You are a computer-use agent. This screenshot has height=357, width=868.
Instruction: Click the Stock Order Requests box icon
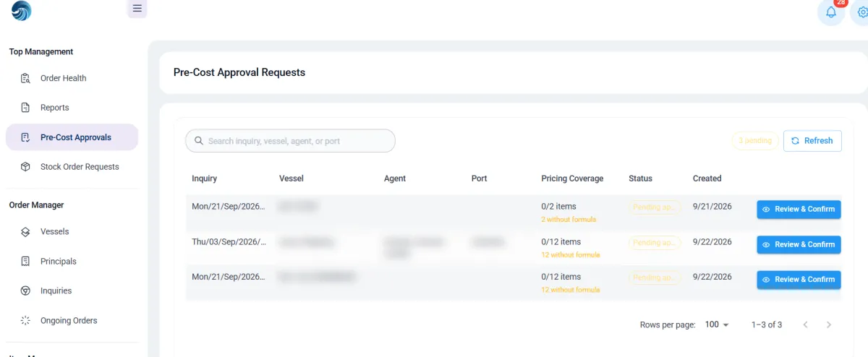click(25, 167)
